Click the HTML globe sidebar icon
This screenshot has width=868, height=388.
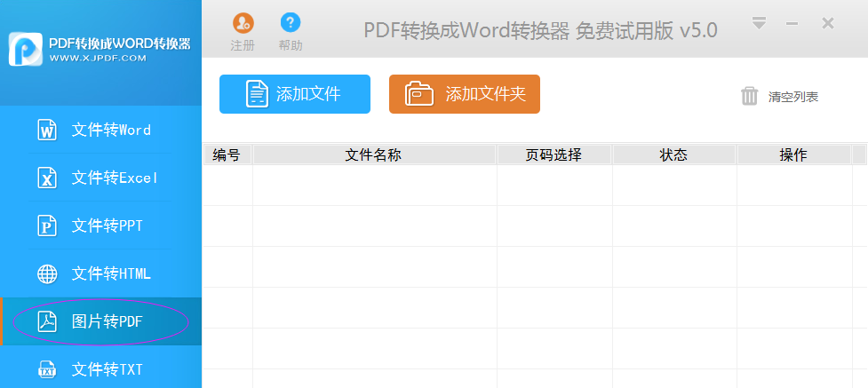pyautogui.click(x=47, y=274)
